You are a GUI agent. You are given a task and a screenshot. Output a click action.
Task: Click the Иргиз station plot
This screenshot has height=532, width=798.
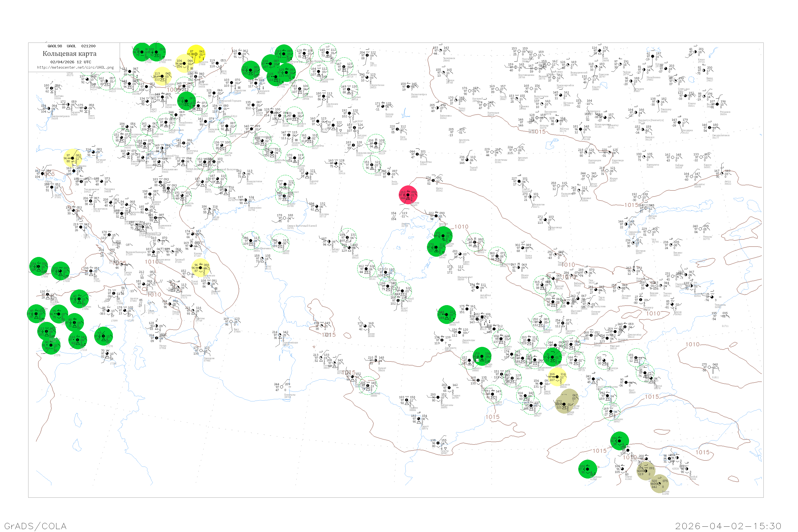[x=433, y=181]
